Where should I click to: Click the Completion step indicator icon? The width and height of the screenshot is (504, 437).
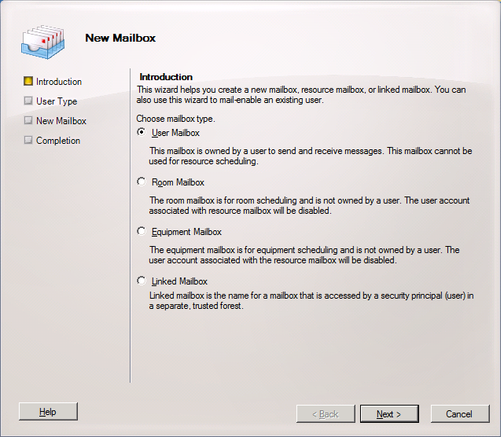[x=29, y=141]
